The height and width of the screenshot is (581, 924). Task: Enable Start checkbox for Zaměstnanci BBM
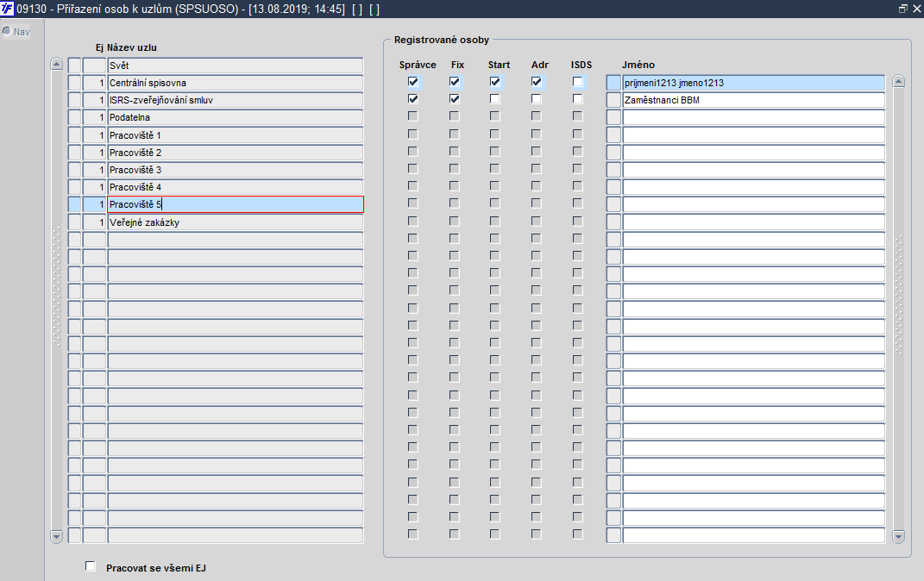495,99
